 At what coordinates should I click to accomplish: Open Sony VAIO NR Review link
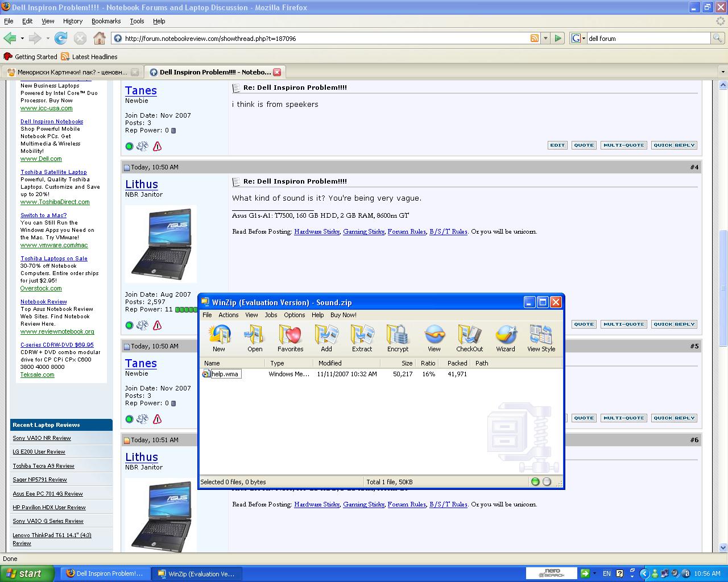[42, 438]
